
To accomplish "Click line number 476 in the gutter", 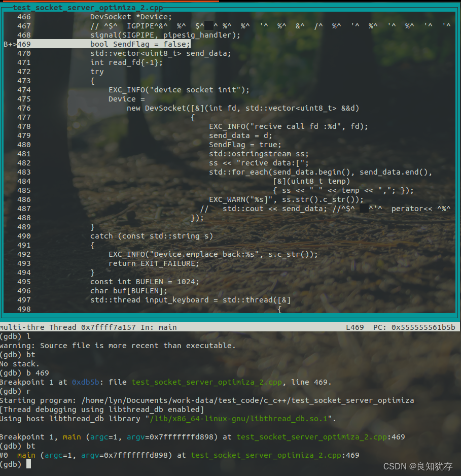I will (24, 108).
